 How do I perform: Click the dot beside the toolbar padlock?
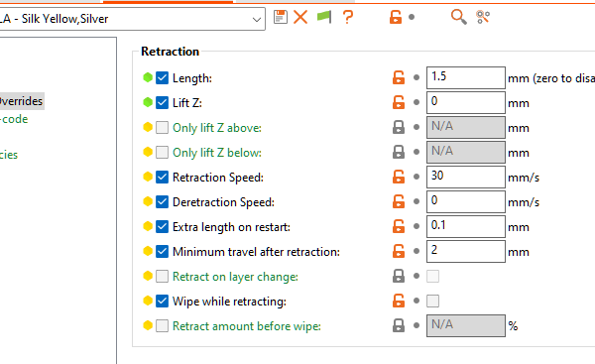412,17
